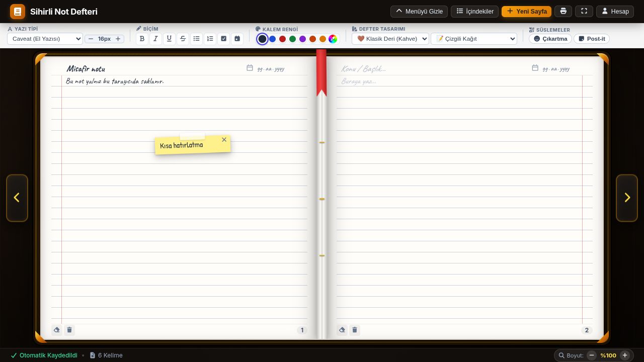The image size is (644, 362).
Task: Select the red pen color
Action: (x=282, y=39)
